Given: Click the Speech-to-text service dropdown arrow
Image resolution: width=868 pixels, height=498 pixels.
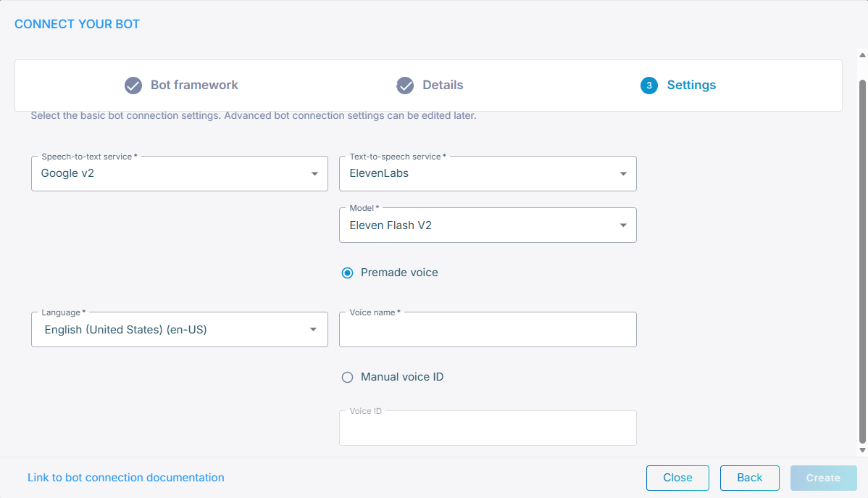Looking at the screenshot, I should tap(314, 174).
